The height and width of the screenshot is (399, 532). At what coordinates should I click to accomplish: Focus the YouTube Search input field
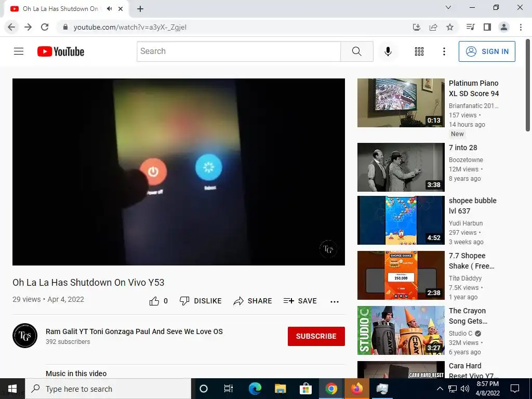238,51
